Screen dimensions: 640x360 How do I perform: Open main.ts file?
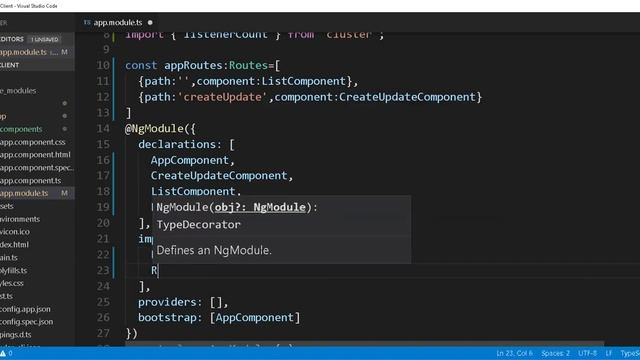(9, 258)
